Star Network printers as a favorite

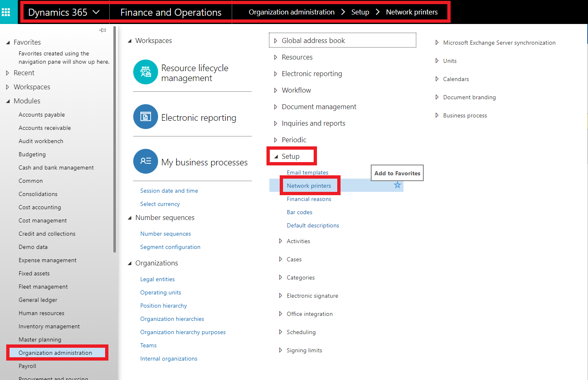pyautogui.click(x=397, y=186)
